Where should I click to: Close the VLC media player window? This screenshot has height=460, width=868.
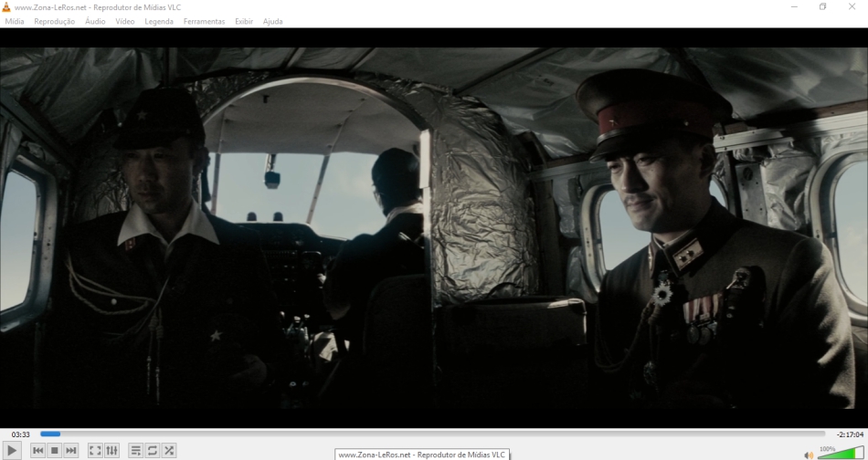tap(852, 6)
